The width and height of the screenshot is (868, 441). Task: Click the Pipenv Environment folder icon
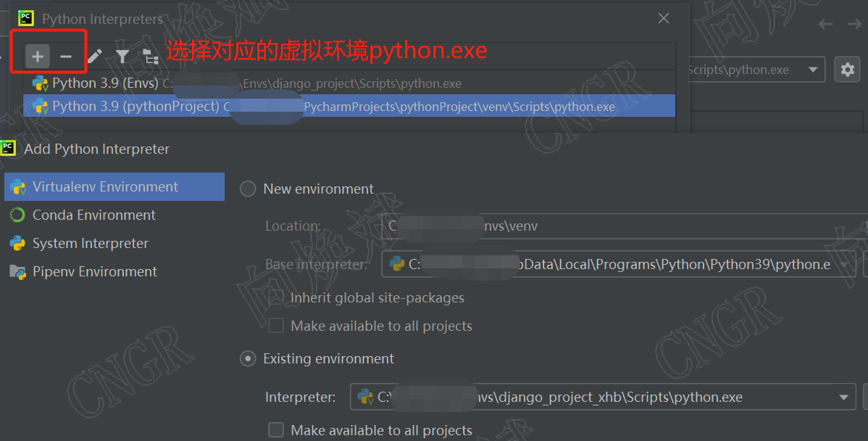click(17, 272)
